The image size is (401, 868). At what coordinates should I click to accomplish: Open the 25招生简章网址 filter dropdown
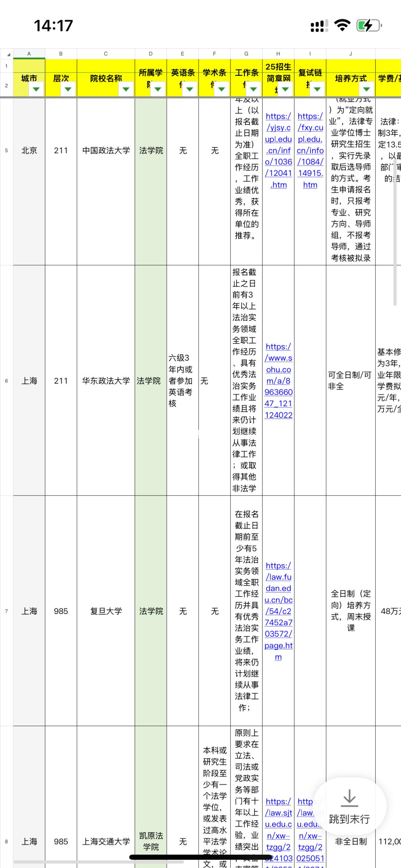pos(286,89)
